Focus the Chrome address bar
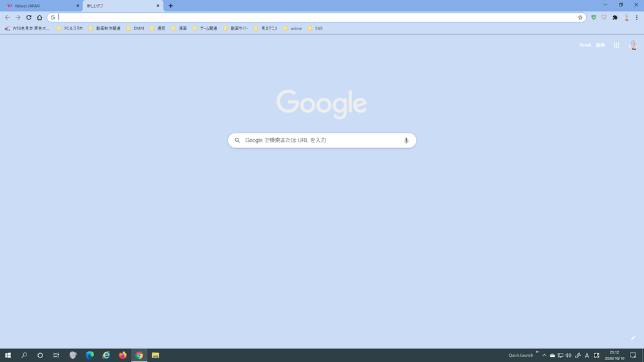 click(317, 17)
